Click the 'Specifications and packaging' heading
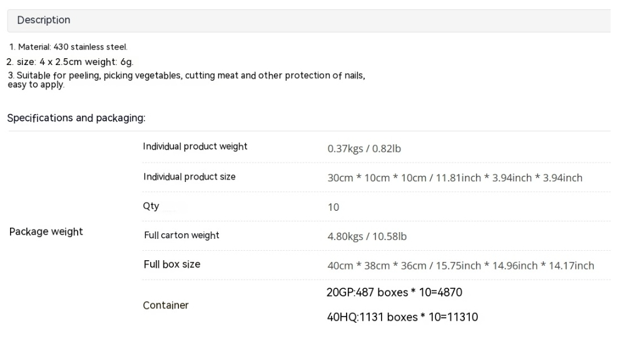The height and width of the screenshot is (364, 620). click(76, 118)
